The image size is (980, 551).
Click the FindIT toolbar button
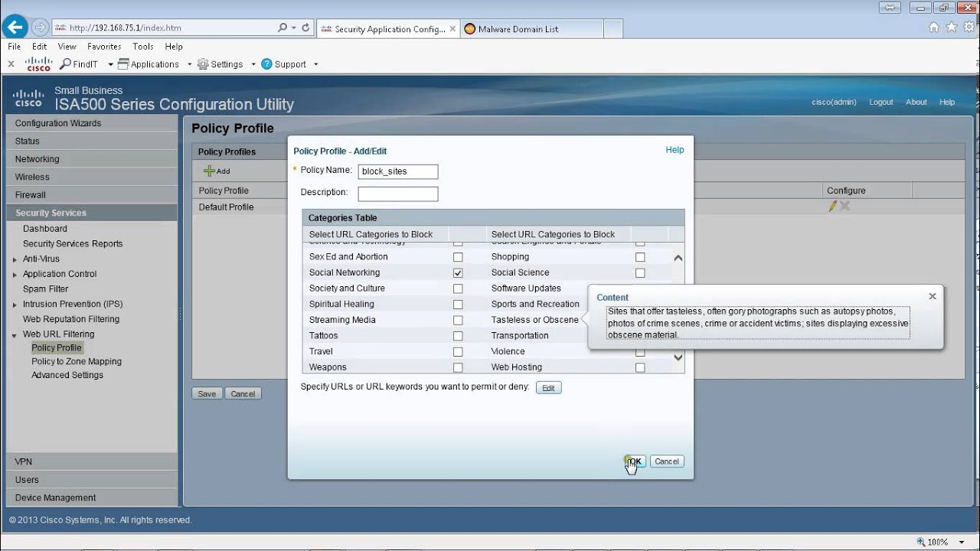click(x=79, y=64)
